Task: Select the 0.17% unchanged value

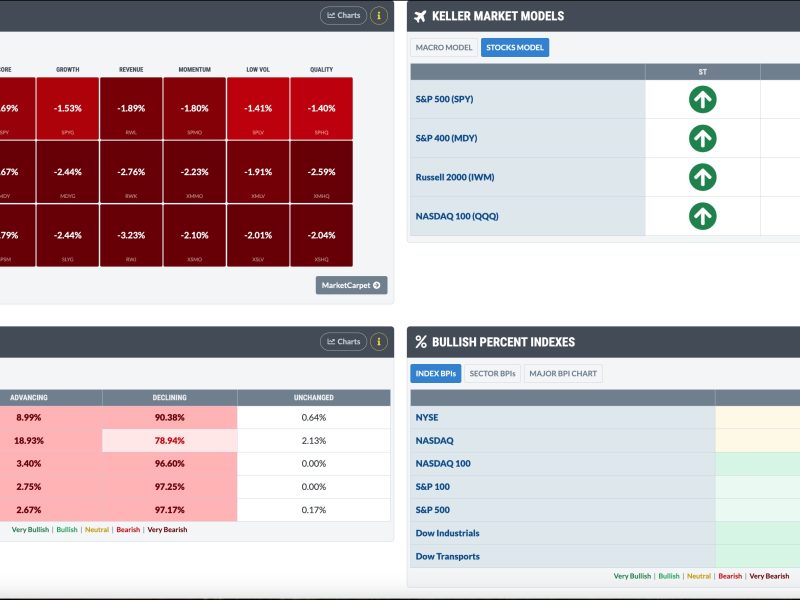Action: point(314,510)
